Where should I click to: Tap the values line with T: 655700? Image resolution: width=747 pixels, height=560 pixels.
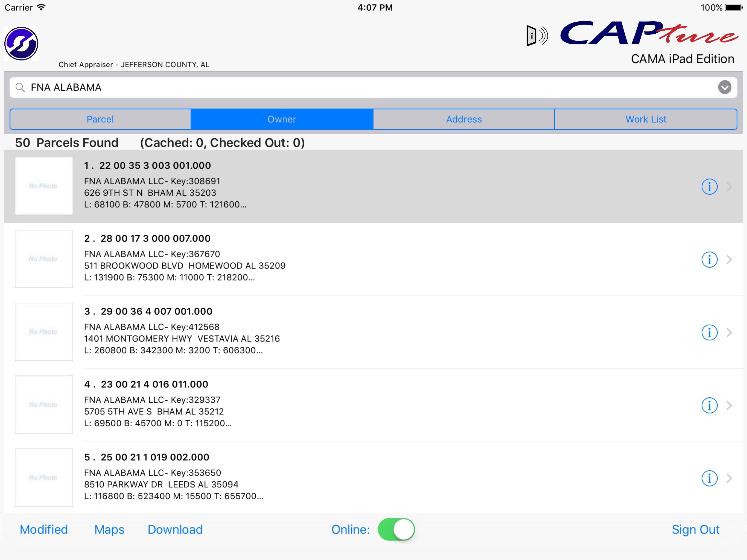174,497
